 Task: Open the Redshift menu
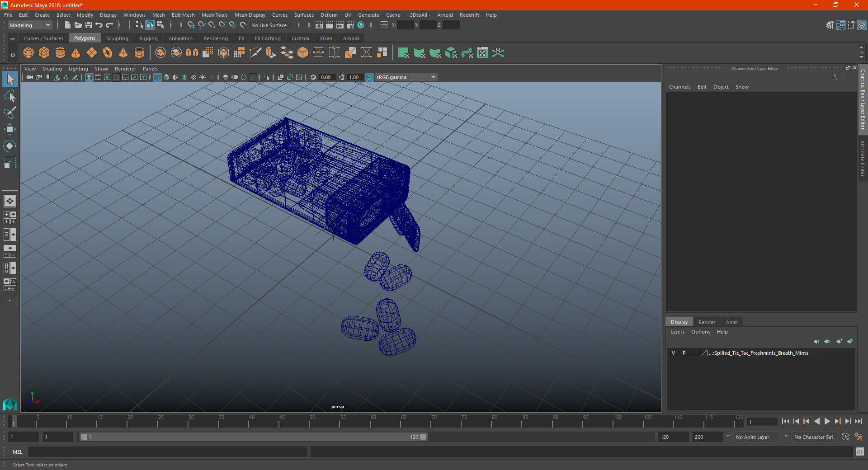[x=469, y=15]
